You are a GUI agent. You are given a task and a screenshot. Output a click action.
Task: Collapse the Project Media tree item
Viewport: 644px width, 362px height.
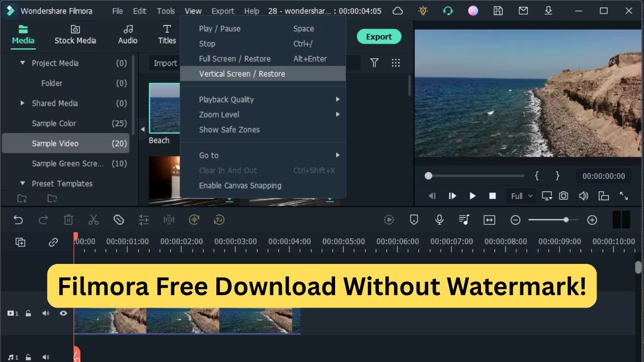pos(22,63)
